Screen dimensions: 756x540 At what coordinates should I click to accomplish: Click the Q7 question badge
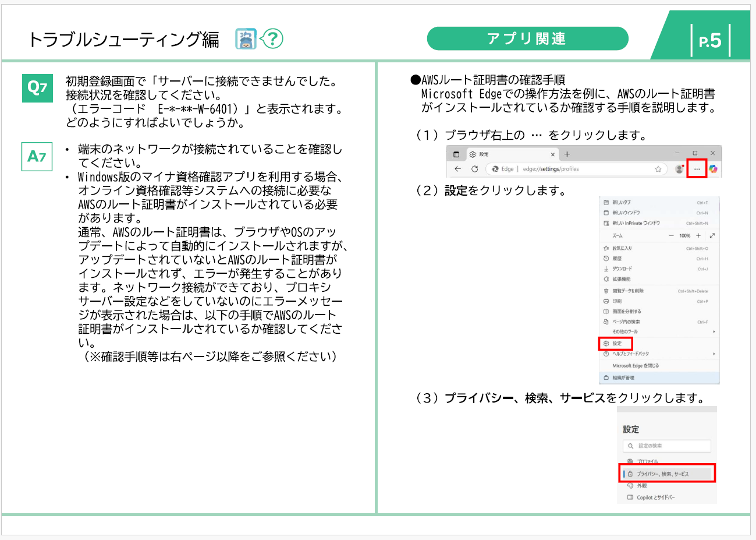pyautogui.click(x=37, y=88)
